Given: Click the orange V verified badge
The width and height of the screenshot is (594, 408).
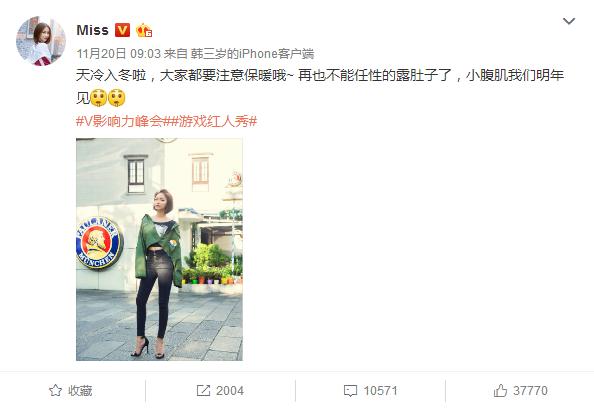Looking at the screenshot, I should coord(122,30).
